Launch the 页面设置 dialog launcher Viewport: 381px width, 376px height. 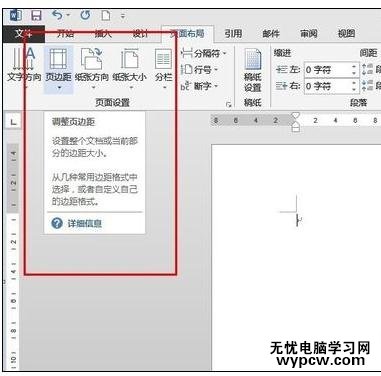point(229,104)
